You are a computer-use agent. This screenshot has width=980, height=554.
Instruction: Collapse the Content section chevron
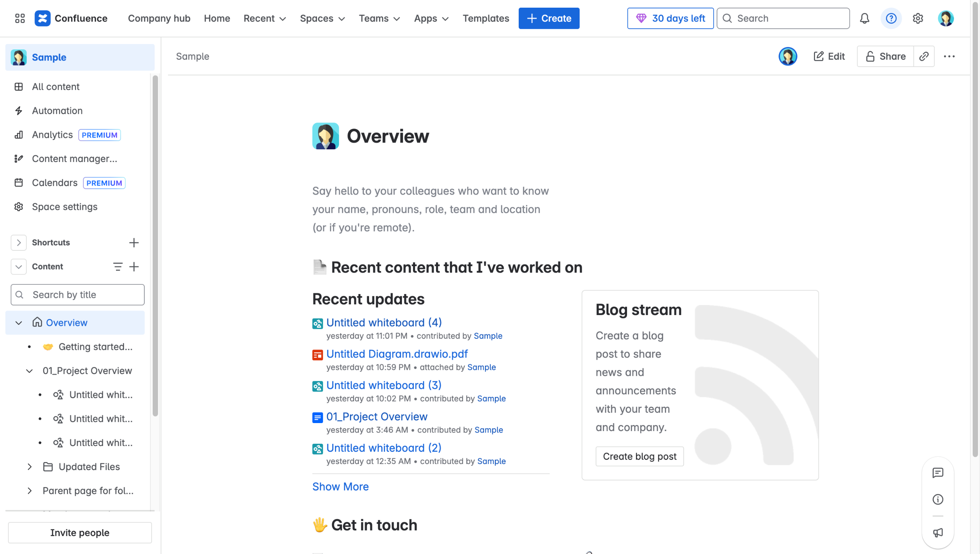[19, 266]
